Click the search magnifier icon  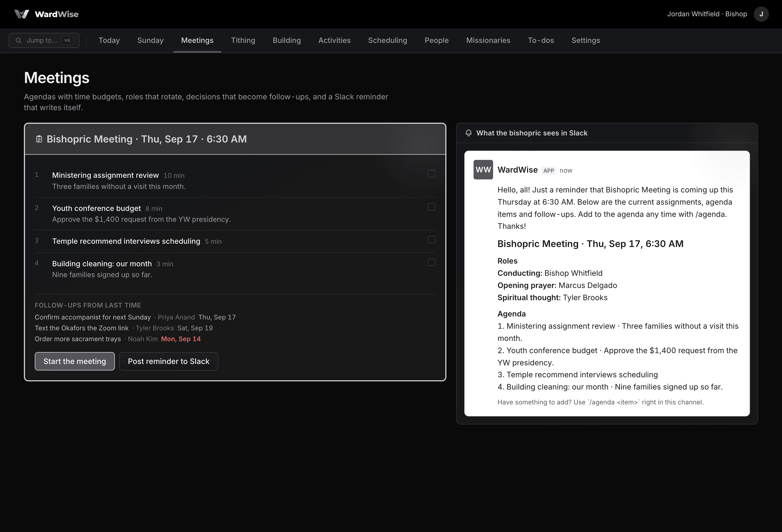coord(18,40)
